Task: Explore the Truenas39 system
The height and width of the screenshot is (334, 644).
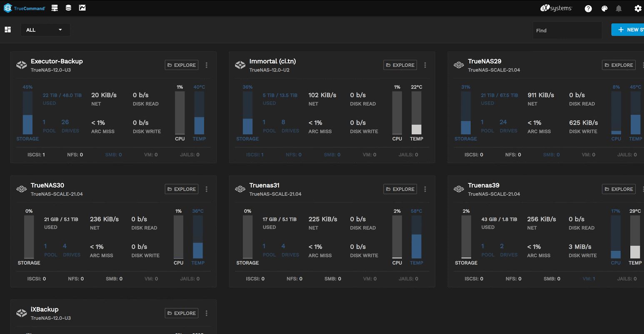Action: (619, 189)
